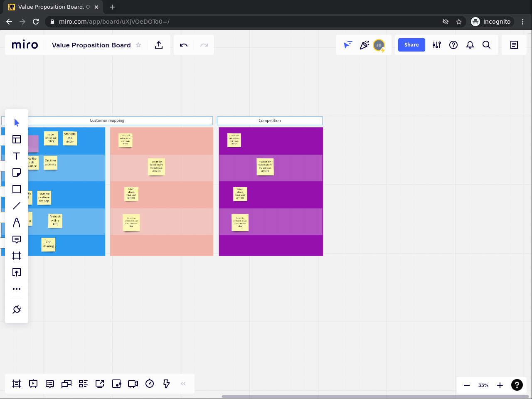Open the help circle in top bar
This screenshot has width=532, height=399.
[453, 45]
